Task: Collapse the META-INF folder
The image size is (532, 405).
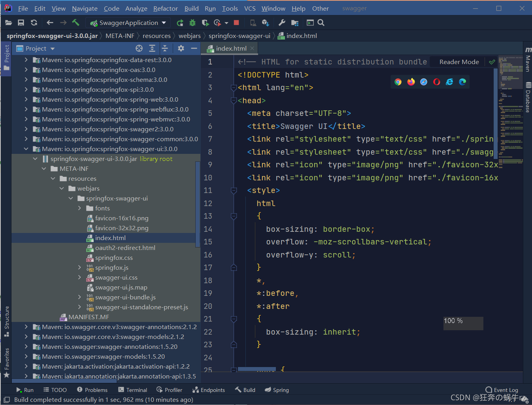Action: coord(44,168)
